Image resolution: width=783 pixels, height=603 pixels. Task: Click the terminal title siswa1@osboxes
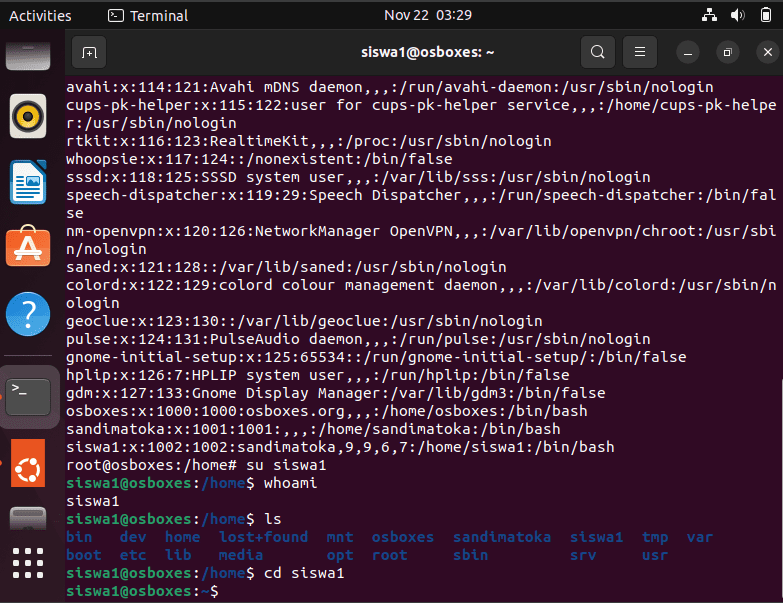click(x=427, y=52)
